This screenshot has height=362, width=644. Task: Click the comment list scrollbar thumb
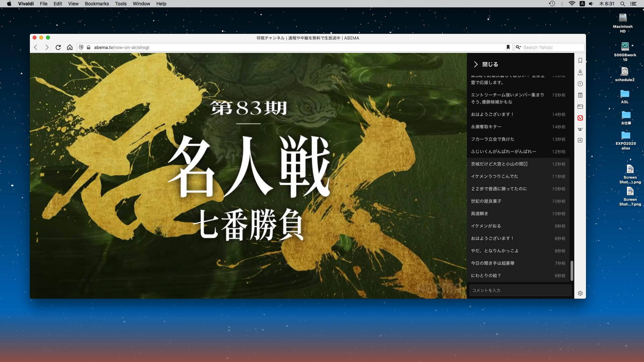pyautogui.click(x=572, y=271)
